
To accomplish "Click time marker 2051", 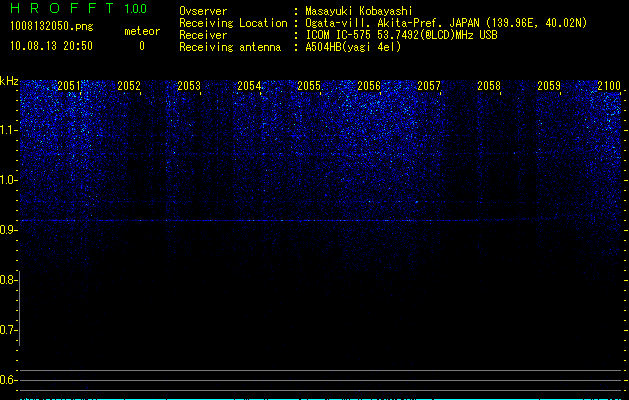I will tap(69, 86).
